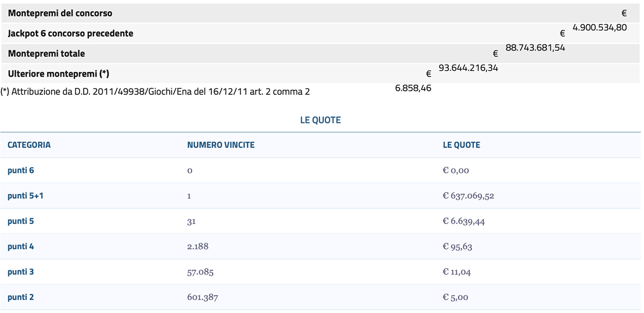Viewport: 644px width, 313px height.
Task: Click the LE QUOTE column header
Action: pos(461,145)
